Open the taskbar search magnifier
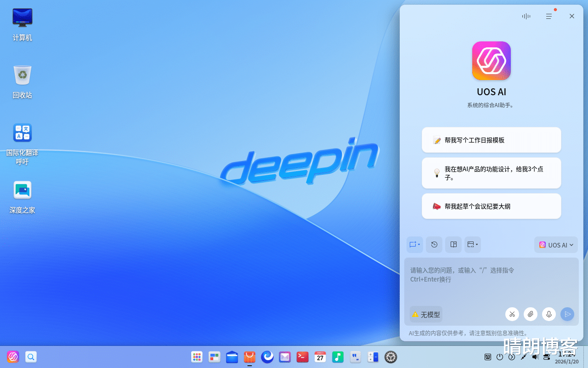The height and width of the screenshot is (368, 588). [31, 356]
